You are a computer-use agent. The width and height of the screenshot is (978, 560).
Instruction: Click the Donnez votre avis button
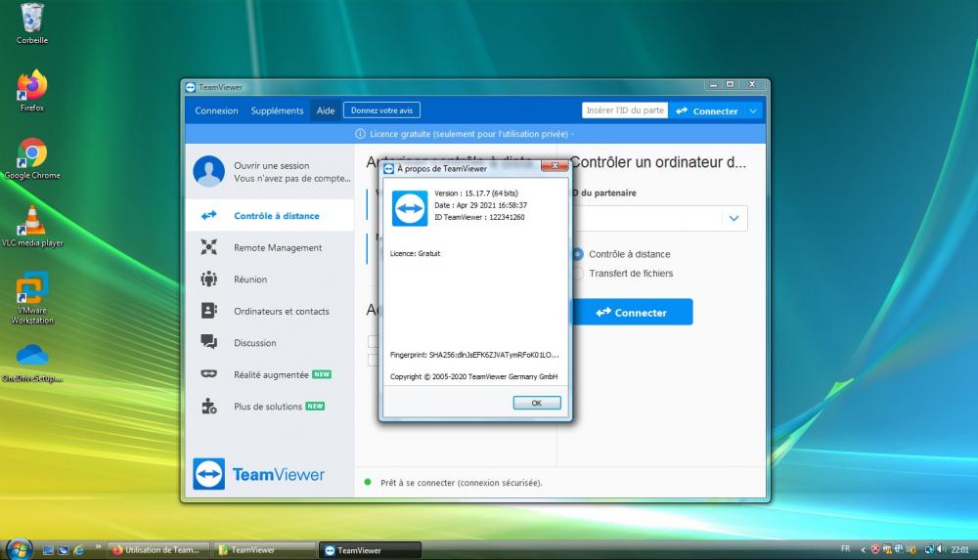381,110
